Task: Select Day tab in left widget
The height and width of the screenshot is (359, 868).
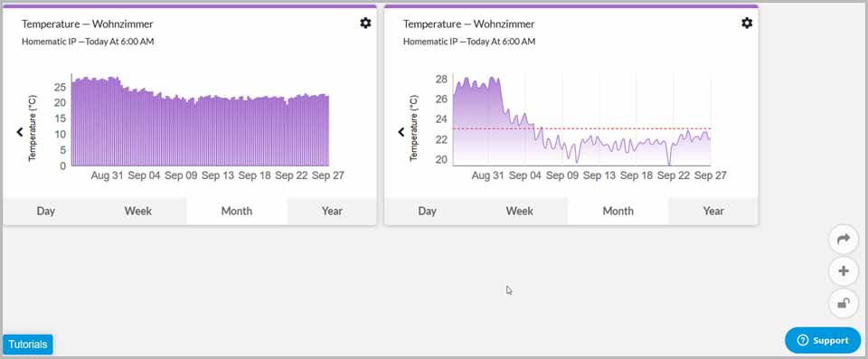Action: [46, 211]
